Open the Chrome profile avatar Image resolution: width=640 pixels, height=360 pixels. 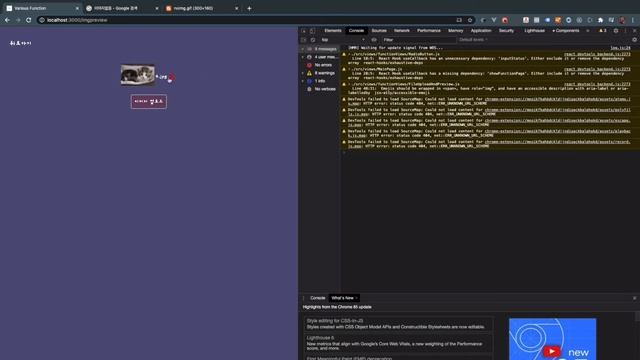pyautogui.click(x=622, y=20)
